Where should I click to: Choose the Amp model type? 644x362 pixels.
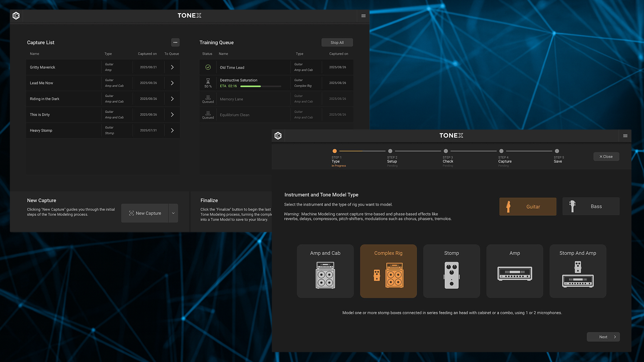tap(515, 271)
